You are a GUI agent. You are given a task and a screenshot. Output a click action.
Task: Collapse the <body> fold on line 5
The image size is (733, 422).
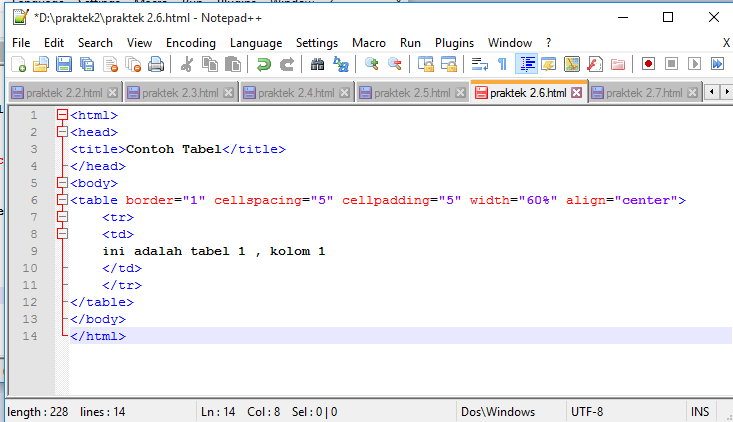pyautogui.click(x=62, y=183)
